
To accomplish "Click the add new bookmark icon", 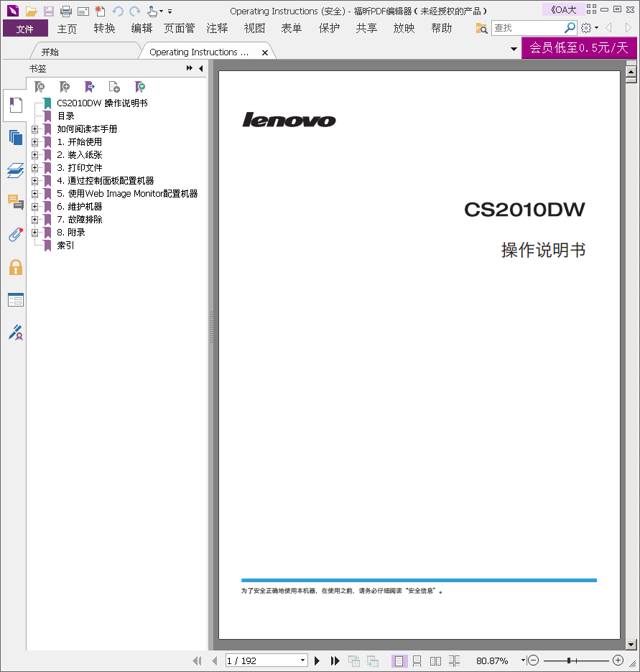I will 65,87.
